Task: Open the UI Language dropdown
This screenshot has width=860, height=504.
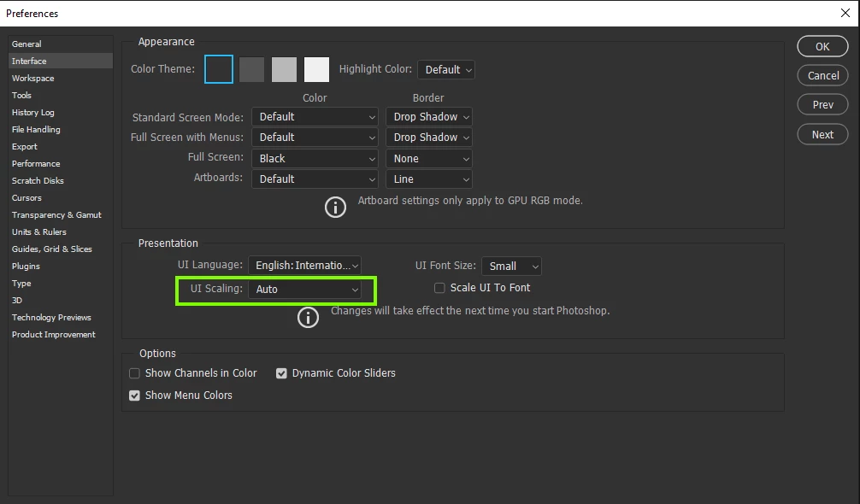Action: [304, 265]
